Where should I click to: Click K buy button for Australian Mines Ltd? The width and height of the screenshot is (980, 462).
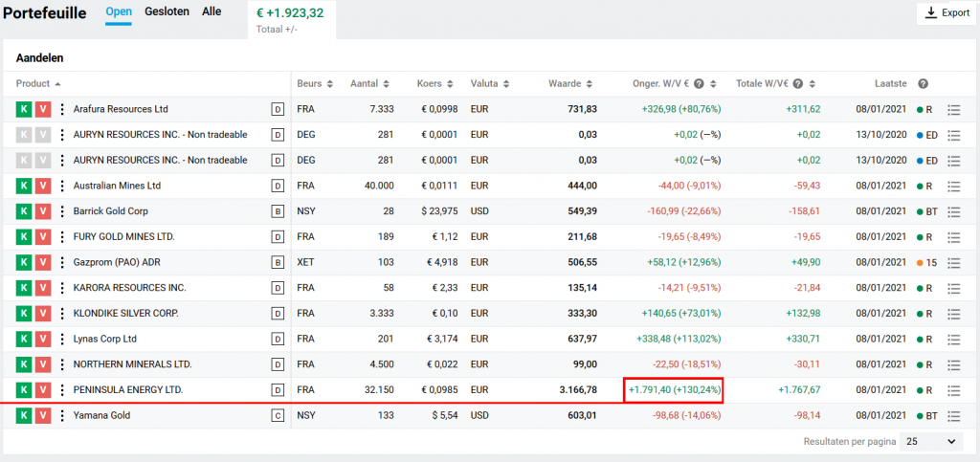(x=24, y=187)
